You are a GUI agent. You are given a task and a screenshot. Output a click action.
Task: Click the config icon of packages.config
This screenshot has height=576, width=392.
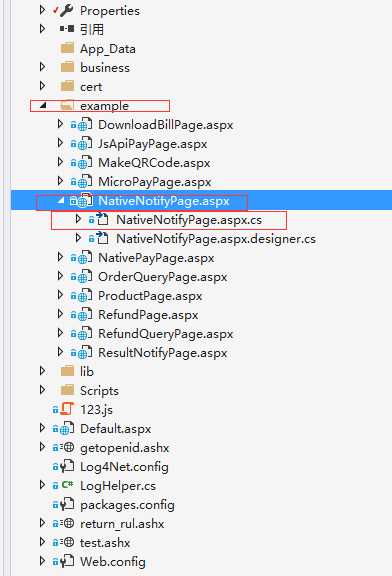(x=67, y=505)
